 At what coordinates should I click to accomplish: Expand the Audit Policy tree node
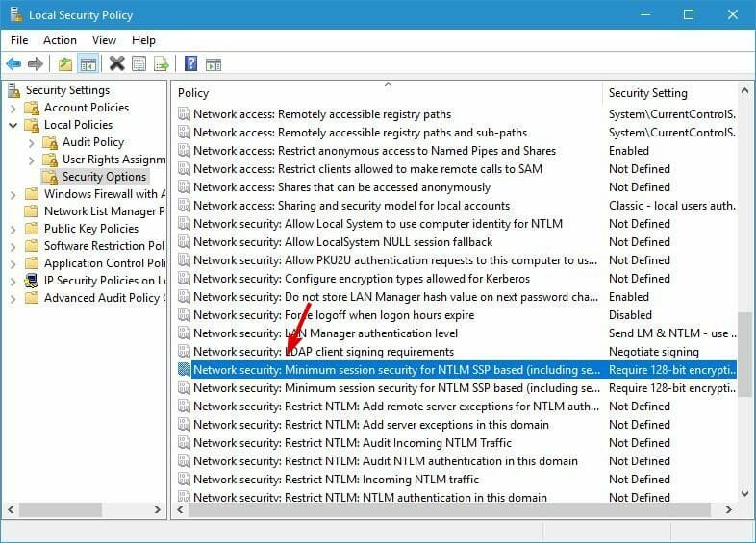[x=32, y=143]
